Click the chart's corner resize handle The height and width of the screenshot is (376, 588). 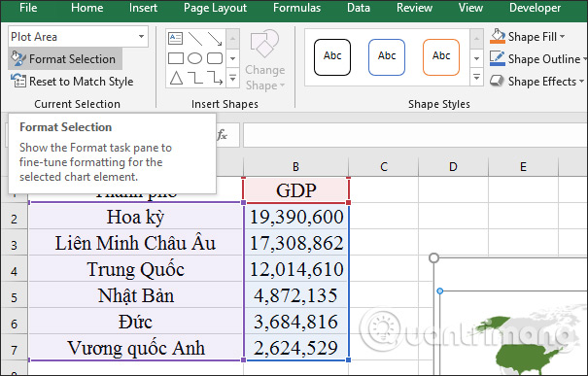point(433,257)
